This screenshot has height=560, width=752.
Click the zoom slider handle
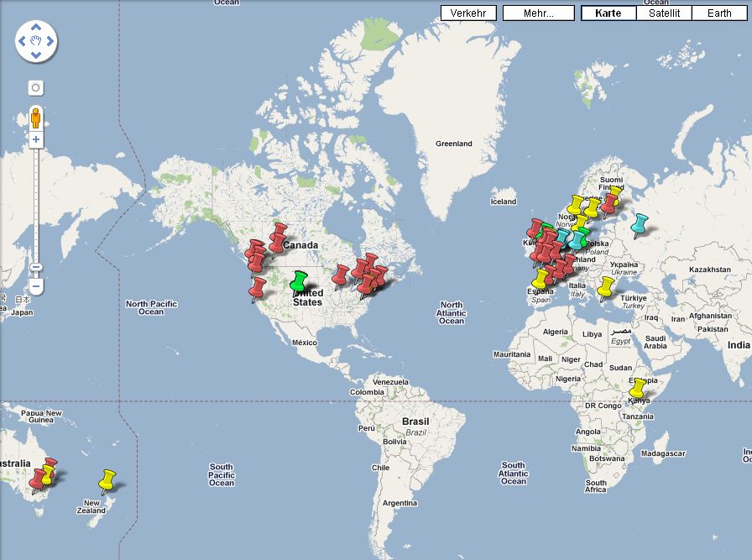tap(36, 267)
